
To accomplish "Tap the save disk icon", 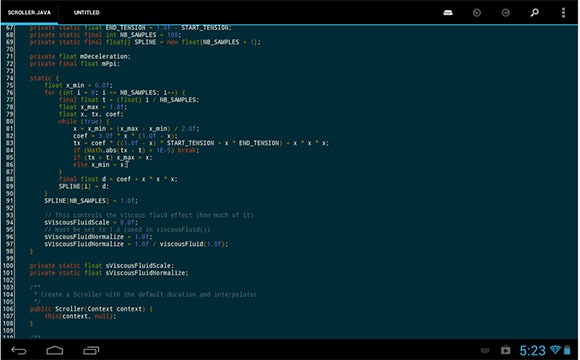I will pos(448,13).
